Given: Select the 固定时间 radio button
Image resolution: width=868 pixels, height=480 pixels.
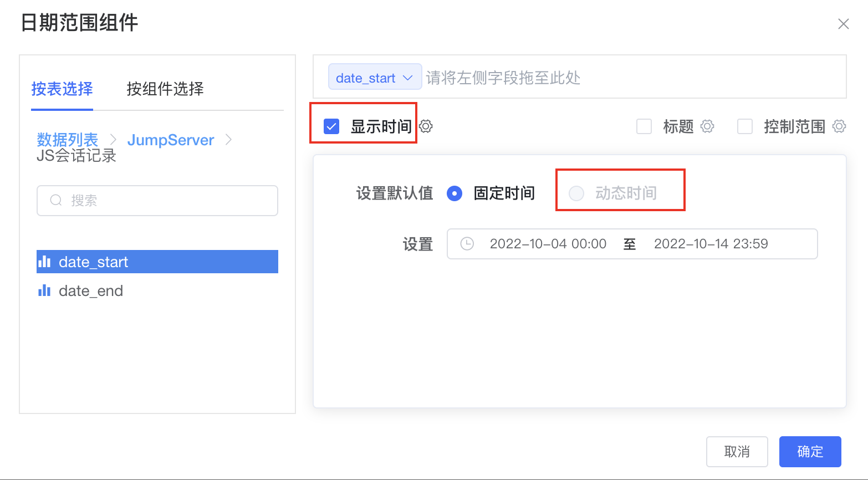Looking at the screenshot, I should pos(455,193).
